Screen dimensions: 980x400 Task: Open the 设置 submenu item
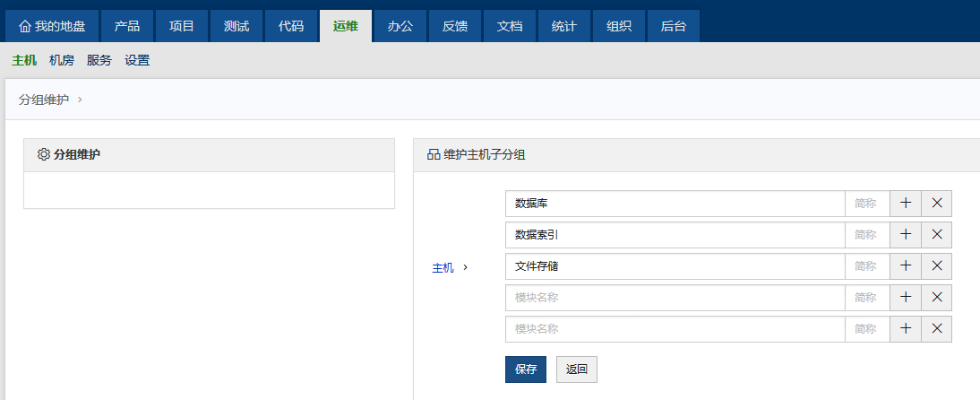(x=137, y=61)
